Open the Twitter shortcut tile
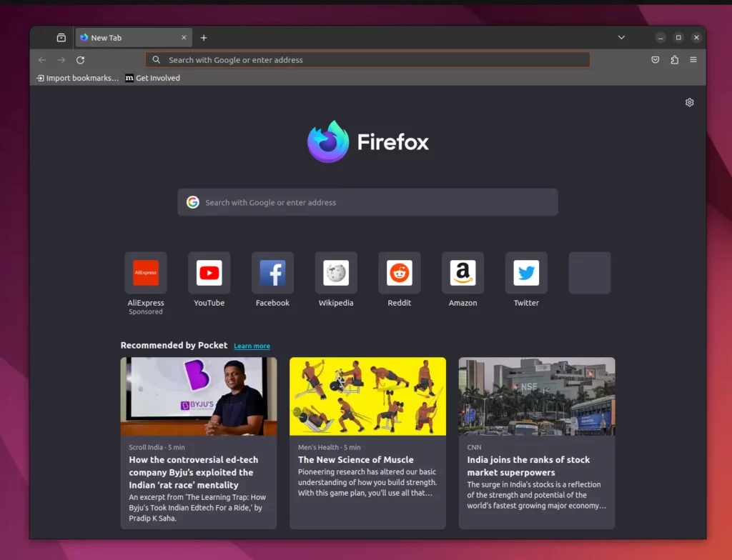Screen dimensions: 732x560 click(526, 273)
